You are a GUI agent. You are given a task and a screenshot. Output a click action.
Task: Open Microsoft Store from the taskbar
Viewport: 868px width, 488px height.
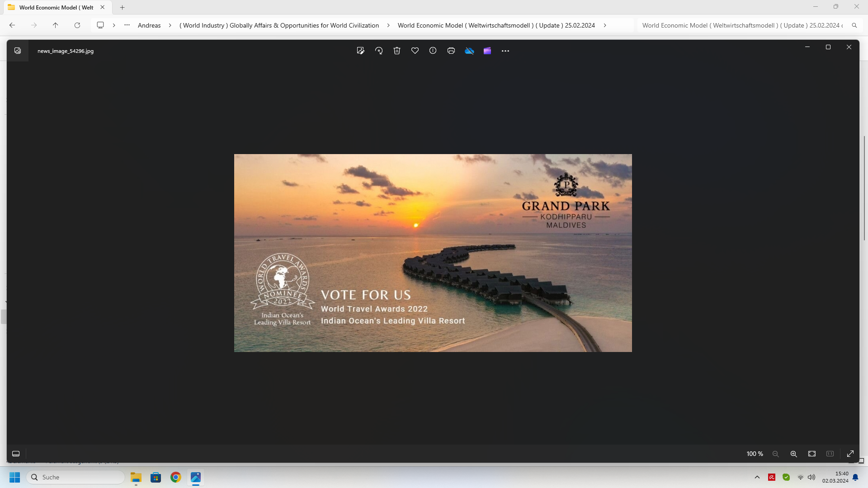click(x=156, y=477)
